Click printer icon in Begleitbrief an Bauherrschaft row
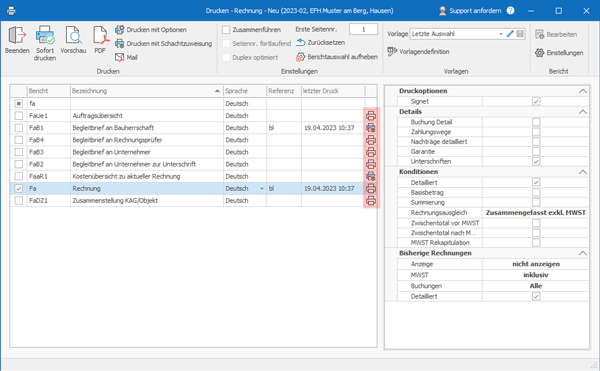600x371 pixels. click(371, 128)
